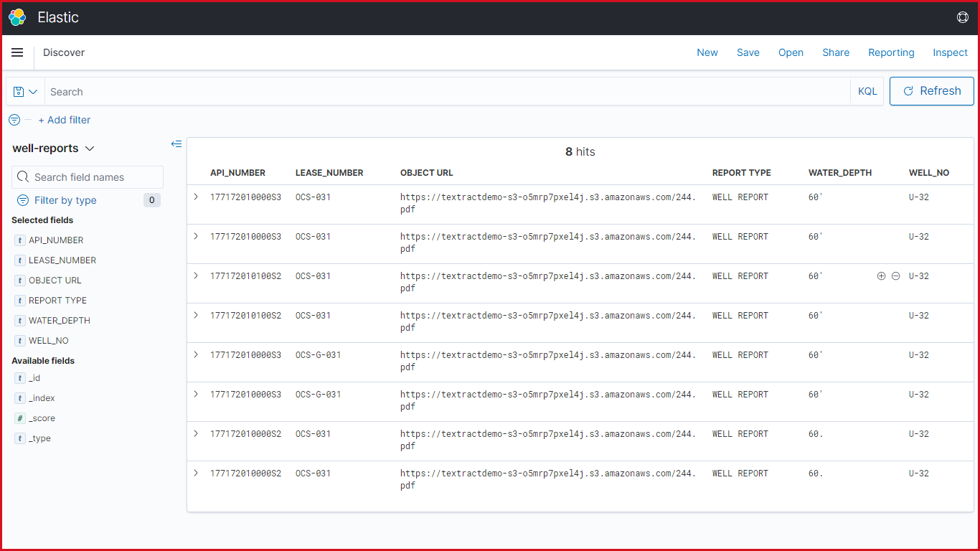Switch to the Reporting menu item
Screen dimensions: 980x551
tap(891, 52)
